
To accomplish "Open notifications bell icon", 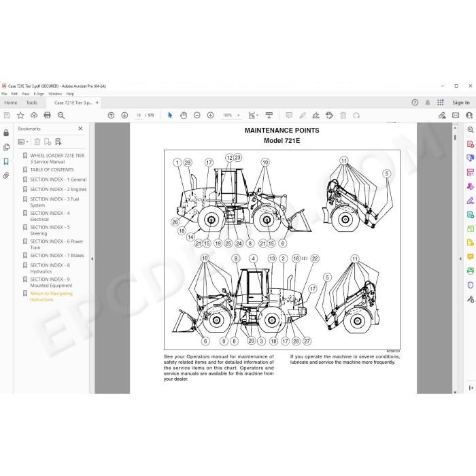I will [428, 103].
